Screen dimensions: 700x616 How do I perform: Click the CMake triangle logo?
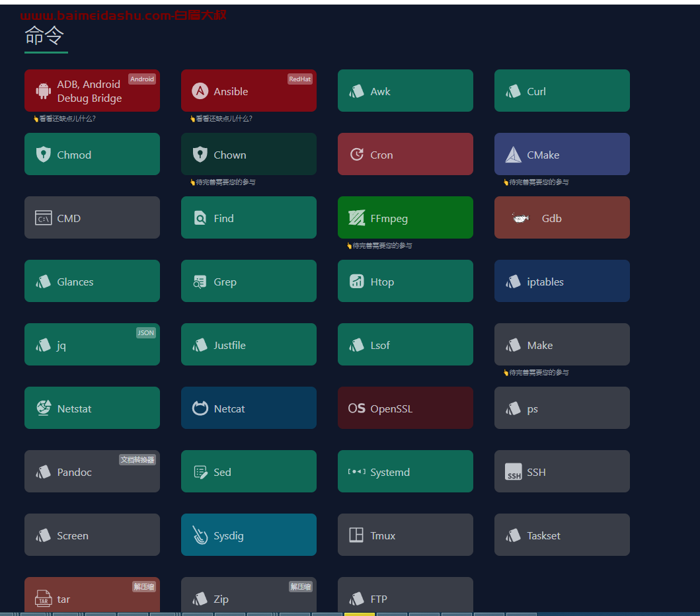[514, 155]
